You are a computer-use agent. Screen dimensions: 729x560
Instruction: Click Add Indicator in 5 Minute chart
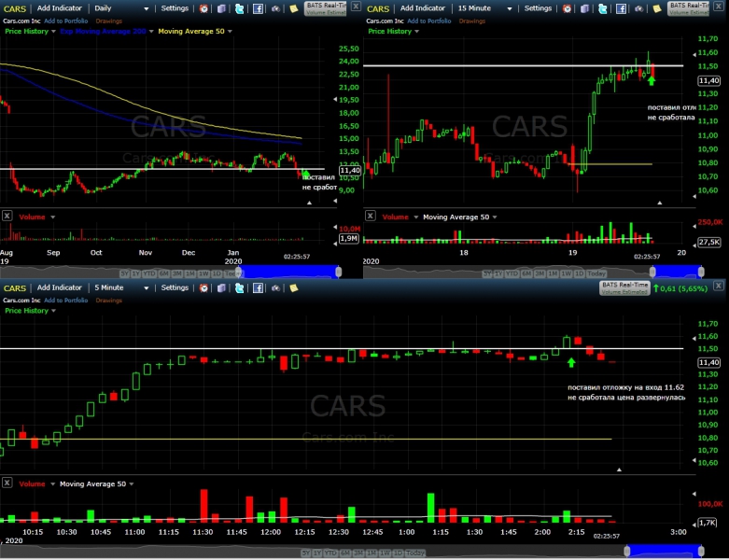click(59, 287)
